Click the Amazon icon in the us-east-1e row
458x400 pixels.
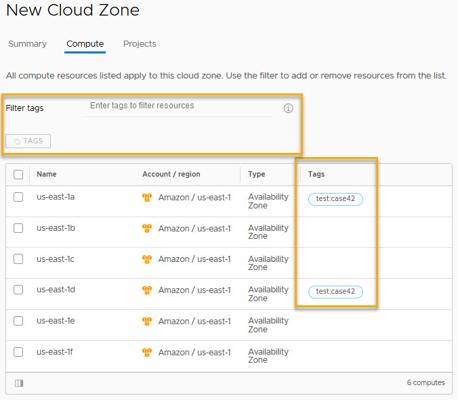(x=147, y=321)
